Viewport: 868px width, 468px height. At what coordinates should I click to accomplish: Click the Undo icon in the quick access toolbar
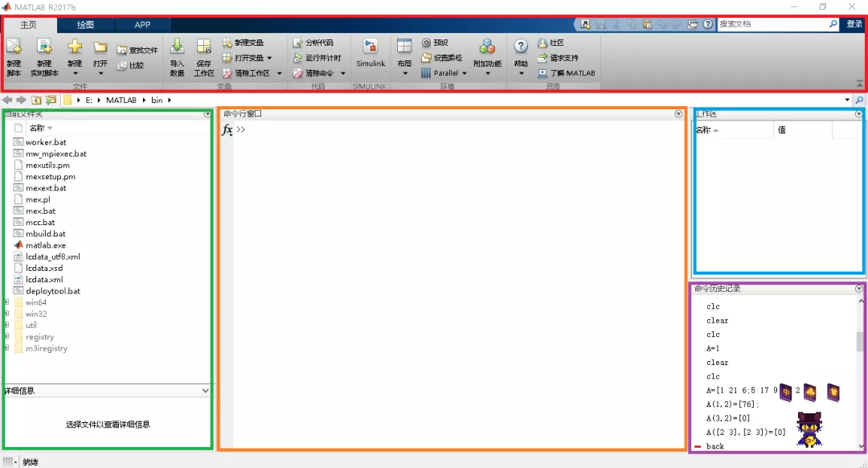[x=662, y=24]
